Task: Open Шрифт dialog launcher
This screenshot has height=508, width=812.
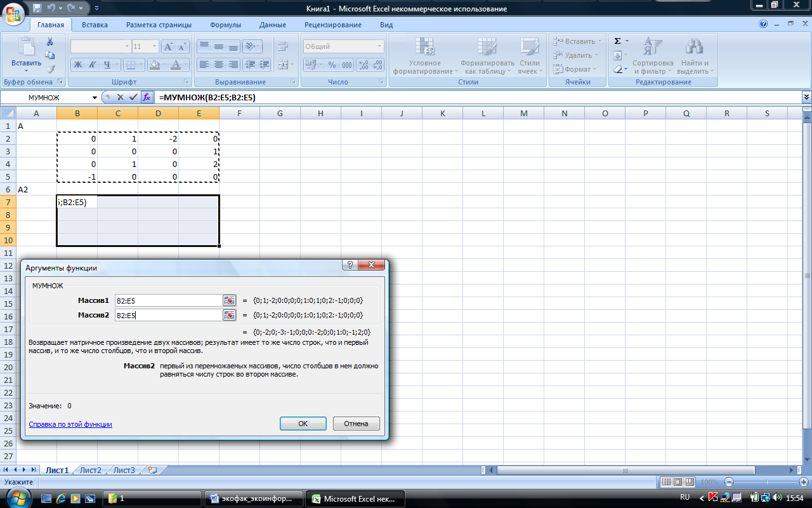Action: 187,82
